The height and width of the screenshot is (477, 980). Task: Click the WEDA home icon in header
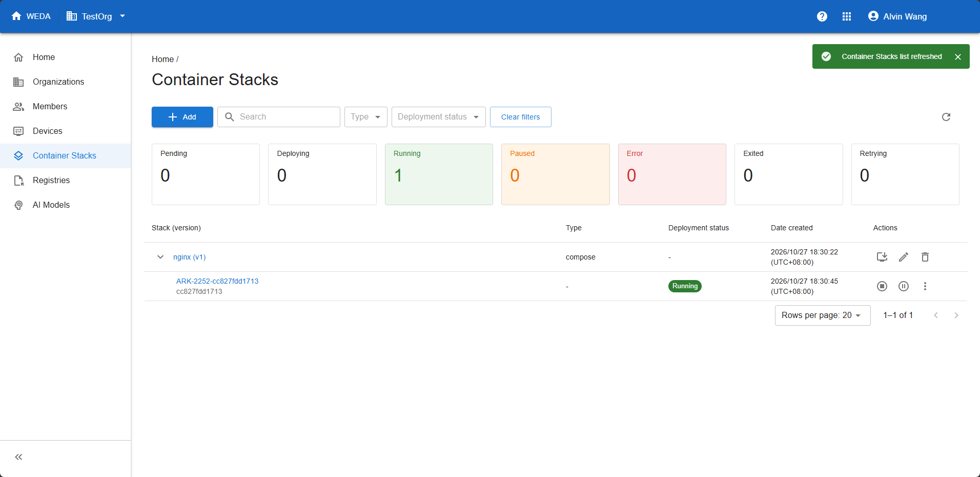click(16, 16)
